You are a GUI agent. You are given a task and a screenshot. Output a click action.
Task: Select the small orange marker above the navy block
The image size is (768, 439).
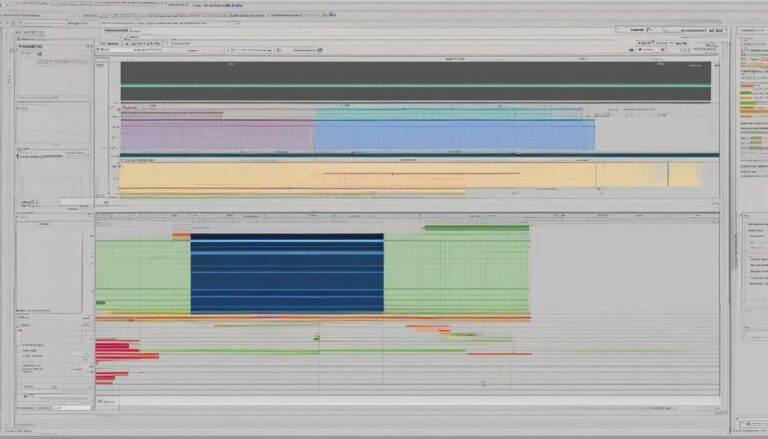point(180,236)
